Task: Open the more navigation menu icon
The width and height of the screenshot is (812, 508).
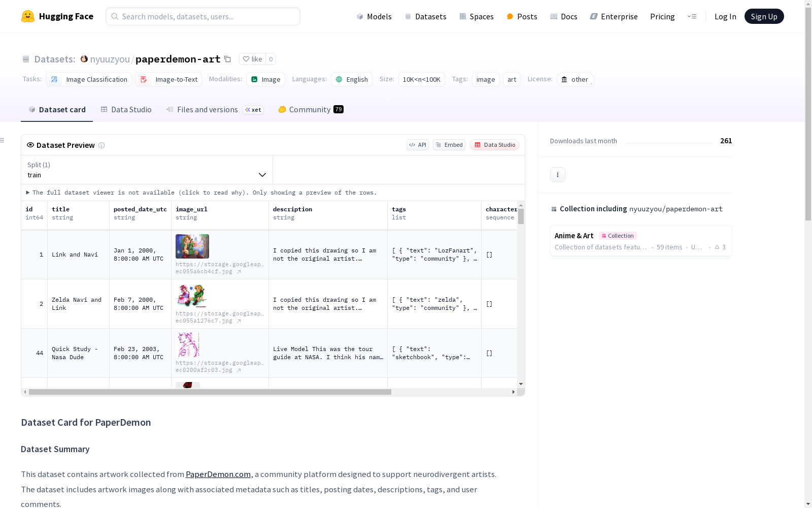Action: pyautogui.click(x=692, y=16)
